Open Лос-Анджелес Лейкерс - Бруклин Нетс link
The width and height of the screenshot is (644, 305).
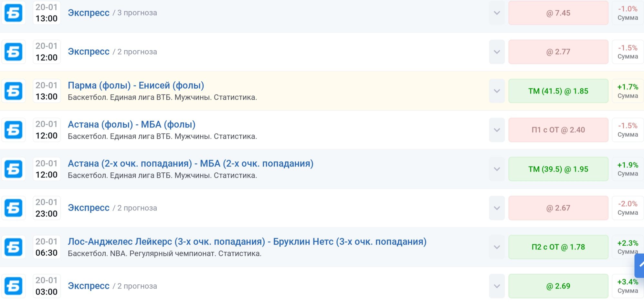[247, 242]
